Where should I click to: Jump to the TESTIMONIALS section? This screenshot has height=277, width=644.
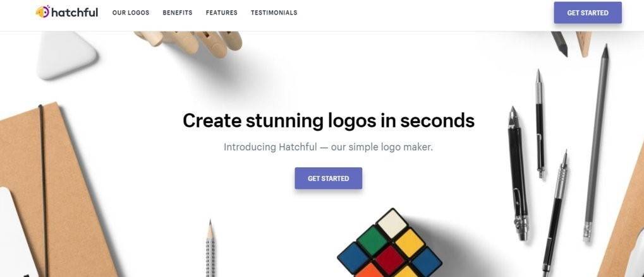(274, 13)
